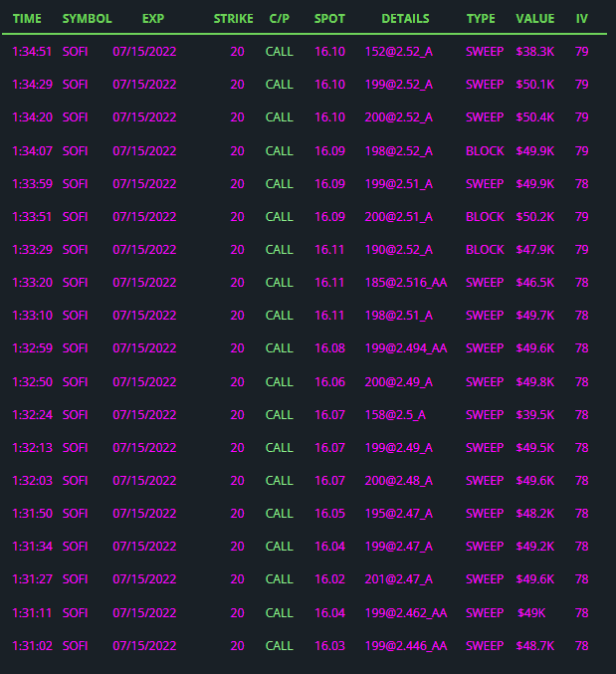Select the 1:33:59 timestamp cell

click(32, 184)
